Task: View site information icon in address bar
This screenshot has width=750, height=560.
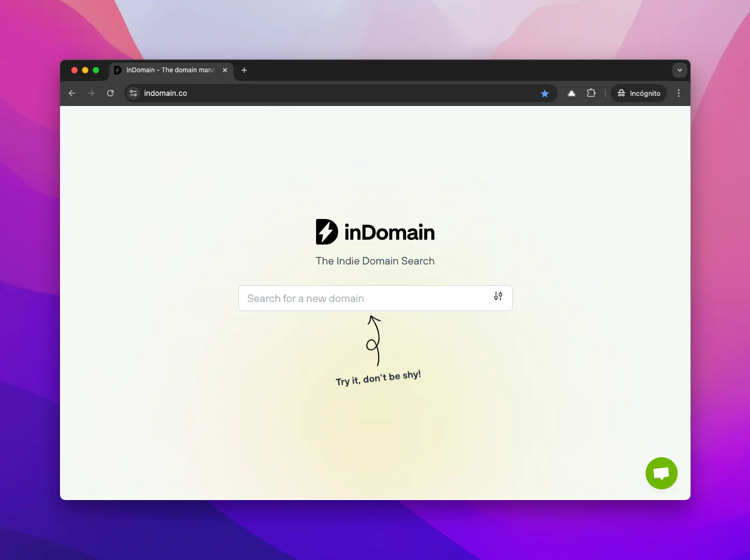Action: tap(133, 93)
